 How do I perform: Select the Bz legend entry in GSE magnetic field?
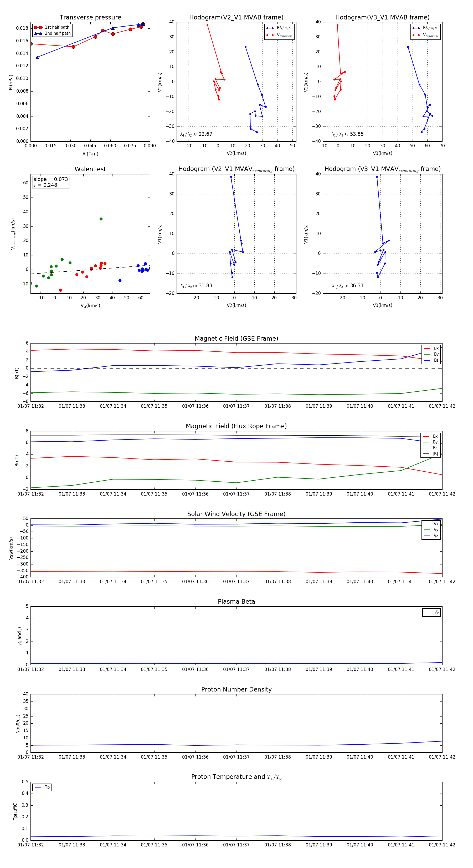click(x=431, y=360)
